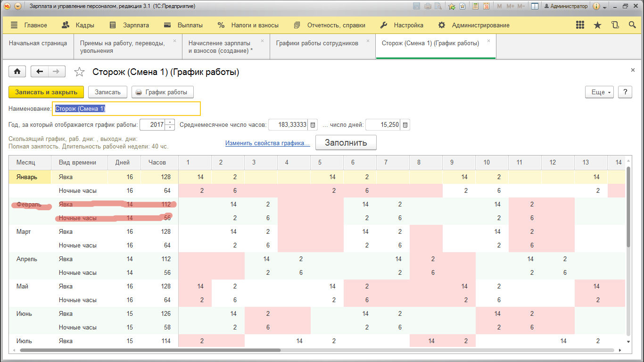Click the search magnifier icon
This screenshot has height=362, width=644.
(632, 25)
